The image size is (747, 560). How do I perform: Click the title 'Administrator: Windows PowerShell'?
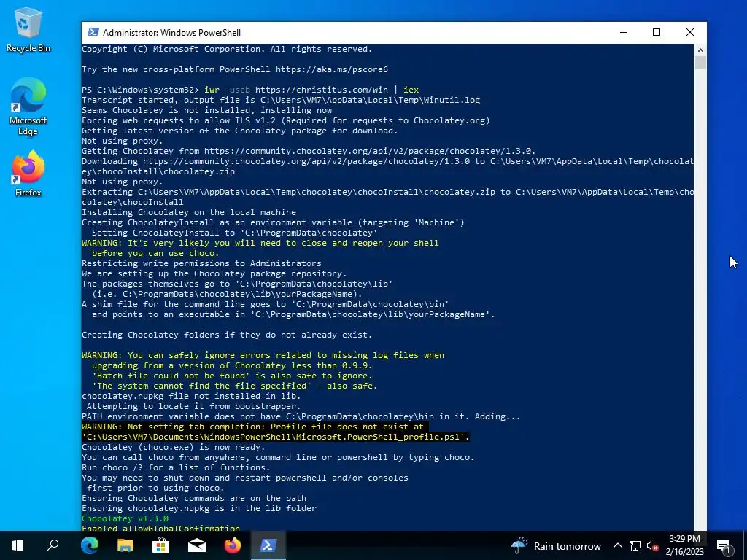pyautogui.click(x=171, y=32)
